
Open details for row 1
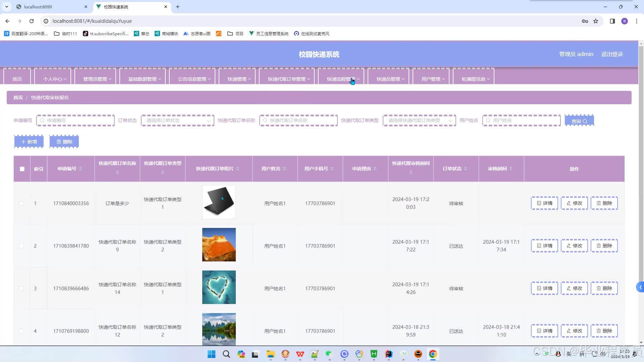click(x=544, y=203)
